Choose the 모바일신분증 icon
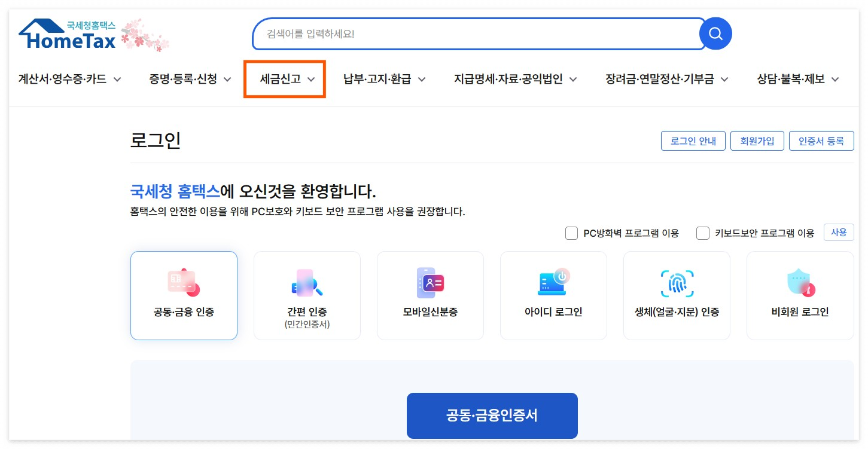868x449 pixels. click(x=430, y=283)
